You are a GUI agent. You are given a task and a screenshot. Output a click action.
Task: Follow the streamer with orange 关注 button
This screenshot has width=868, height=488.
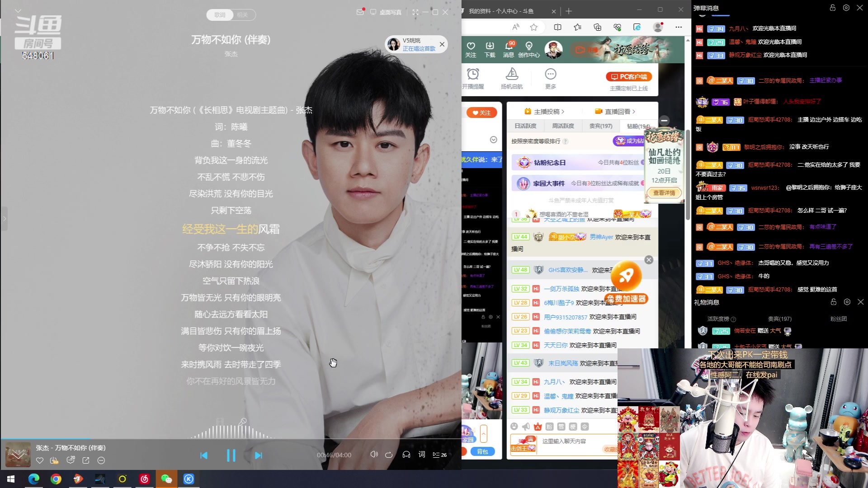(481, 113)
